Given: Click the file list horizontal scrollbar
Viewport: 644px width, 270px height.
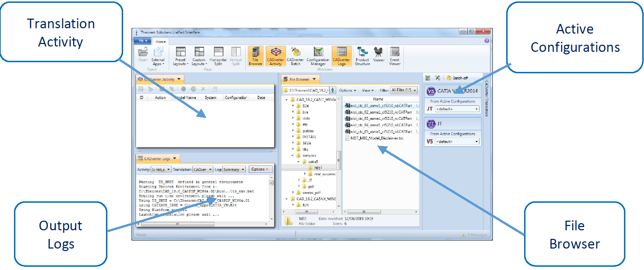Looking at the screenshot, I should 381,212.
